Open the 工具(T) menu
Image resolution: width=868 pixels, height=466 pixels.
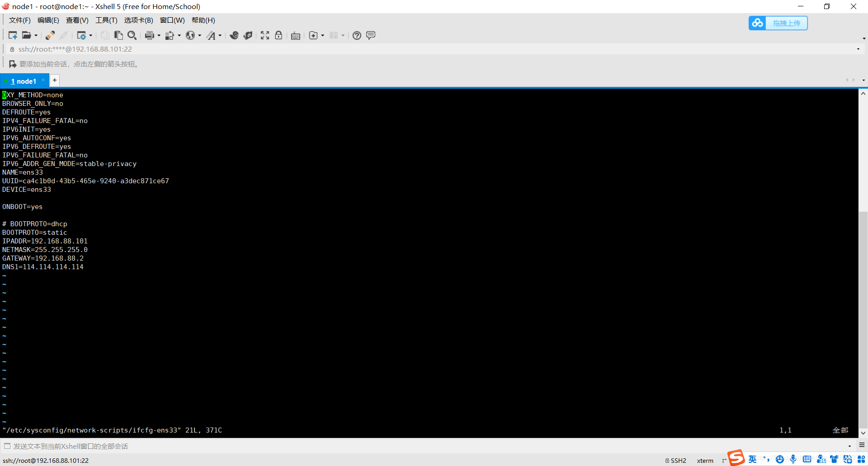click(x=106, y=20)
